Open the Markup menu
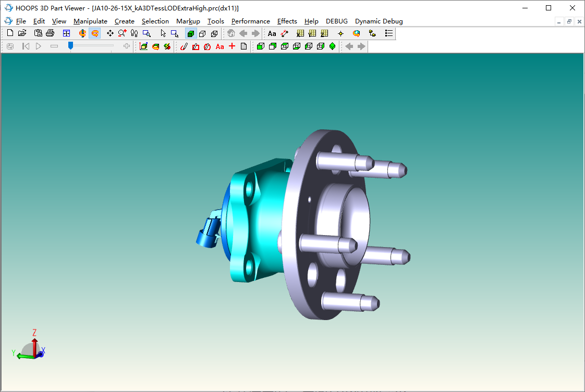This screenshot has height=392, width=585. coord(188,21)
